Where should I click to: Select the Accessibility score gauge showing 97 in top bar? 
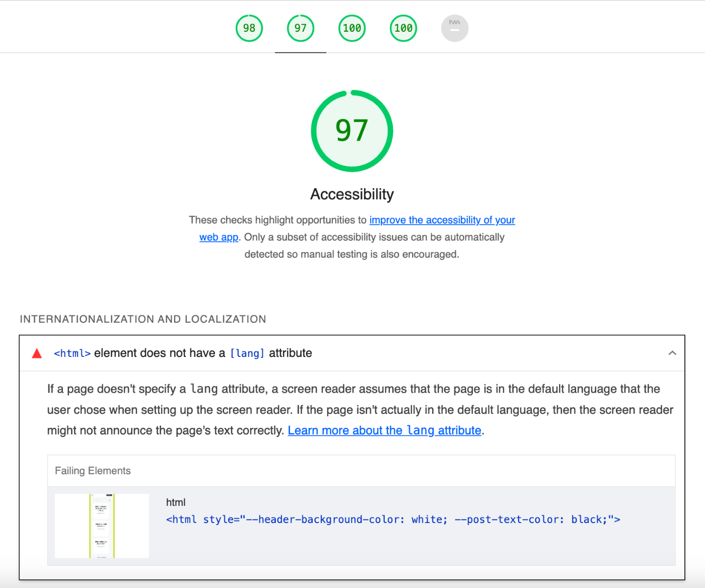(301, 28)
